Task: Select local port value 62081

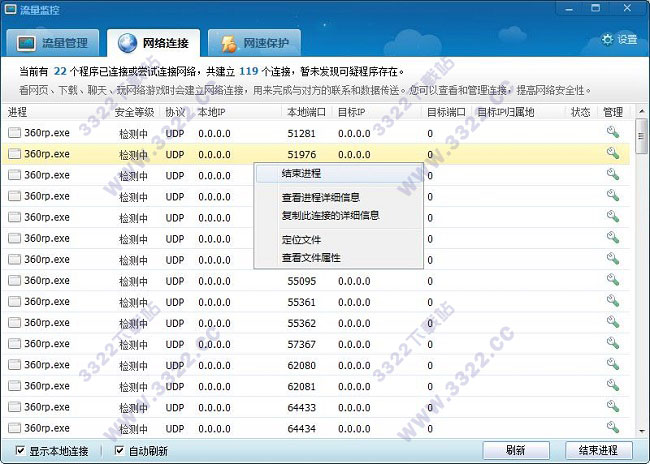Action: coord(302,386)
